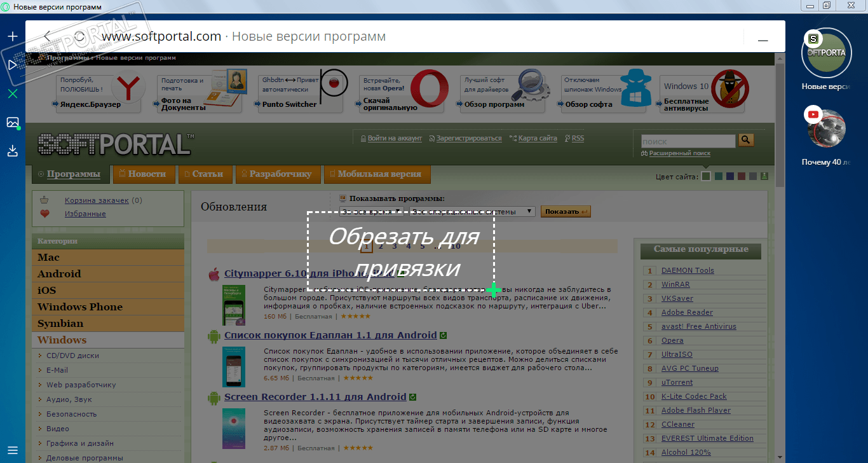Image resolution: width=868 pixels, height=463 pixels.
Task: Click the green update badge after Едаплан title
Action: click(444, 335)
